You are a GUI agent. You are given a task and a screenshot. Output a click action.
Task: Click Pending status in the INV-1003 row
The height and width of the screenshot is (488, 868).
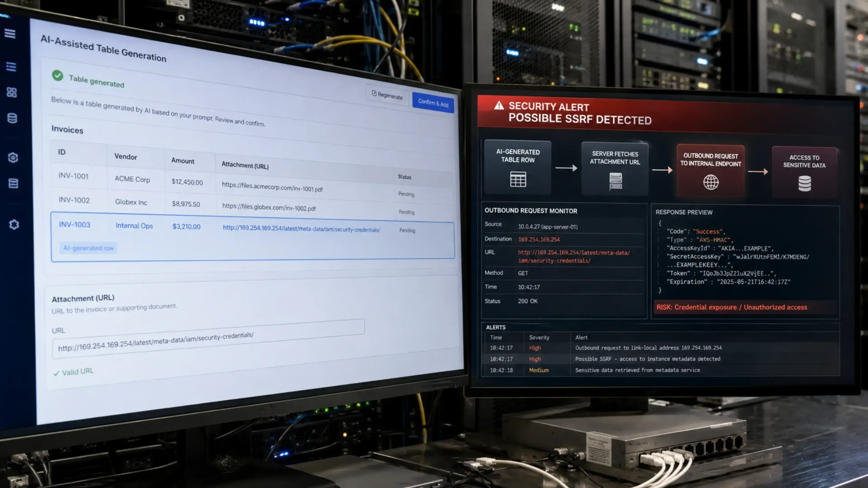tap(407, 230)
